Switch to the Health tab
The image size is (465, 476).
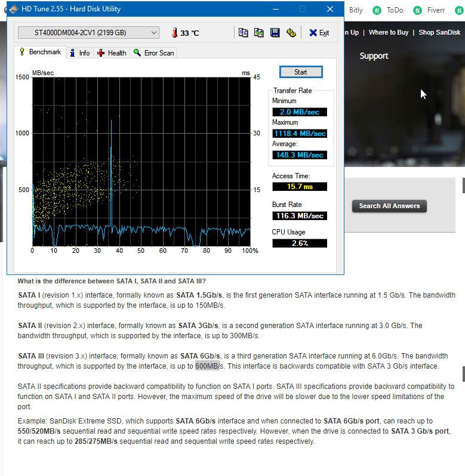[112, 53]
